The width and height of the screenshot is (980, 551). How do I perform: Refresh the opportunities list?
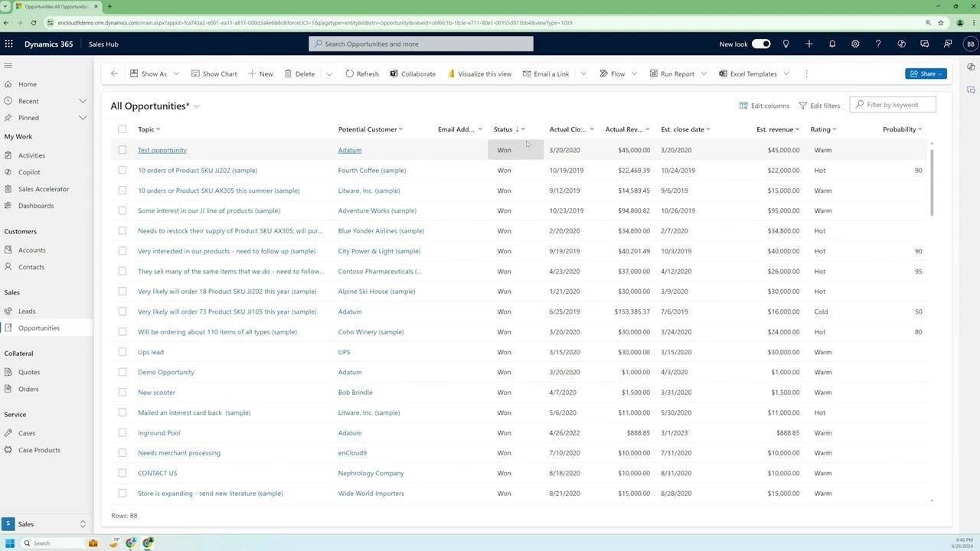pos(362,73)
